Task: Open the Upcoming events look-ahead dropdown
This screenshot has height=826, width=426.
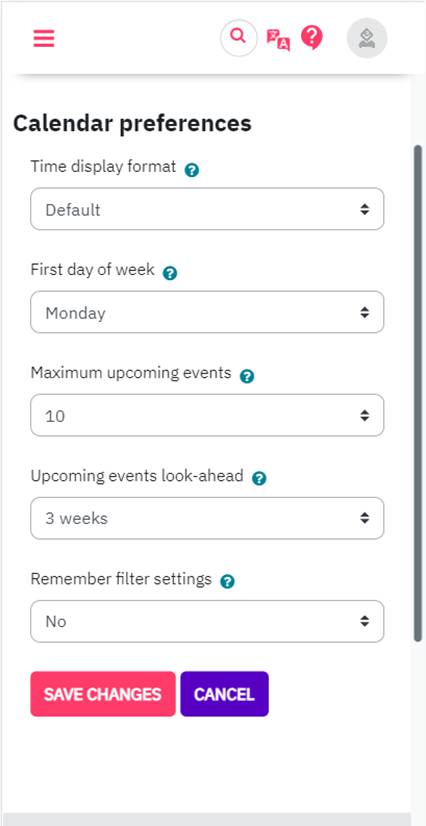Action: coord(207,518)
